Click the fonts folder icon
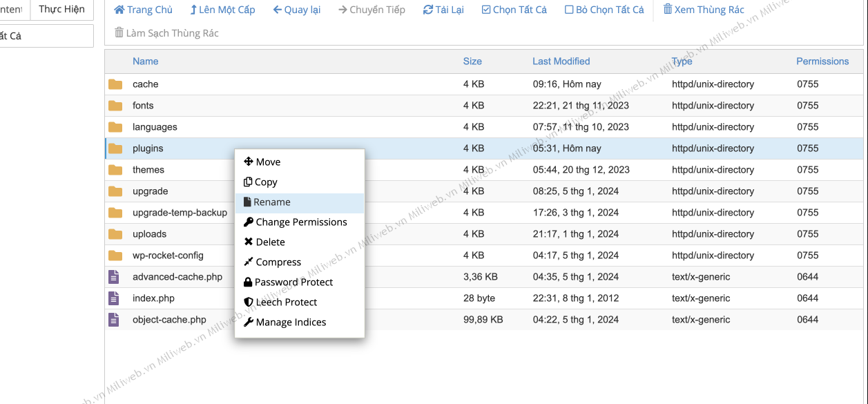 [115, 105]
